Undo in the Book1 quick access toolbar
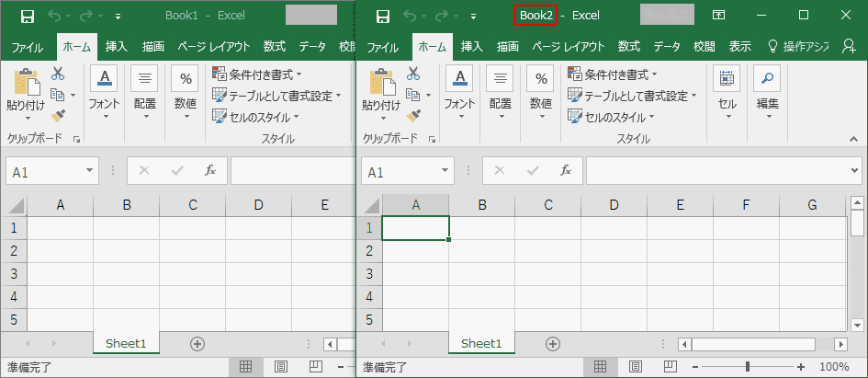Screen dimensions: 868x378 [x=55, y=16]
